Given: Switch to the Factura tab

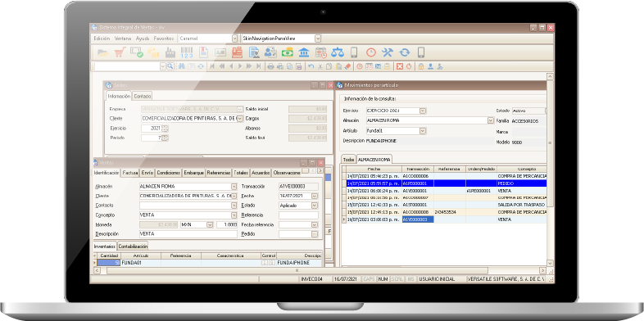Looking at the screenshot, I should click(130, 173).
